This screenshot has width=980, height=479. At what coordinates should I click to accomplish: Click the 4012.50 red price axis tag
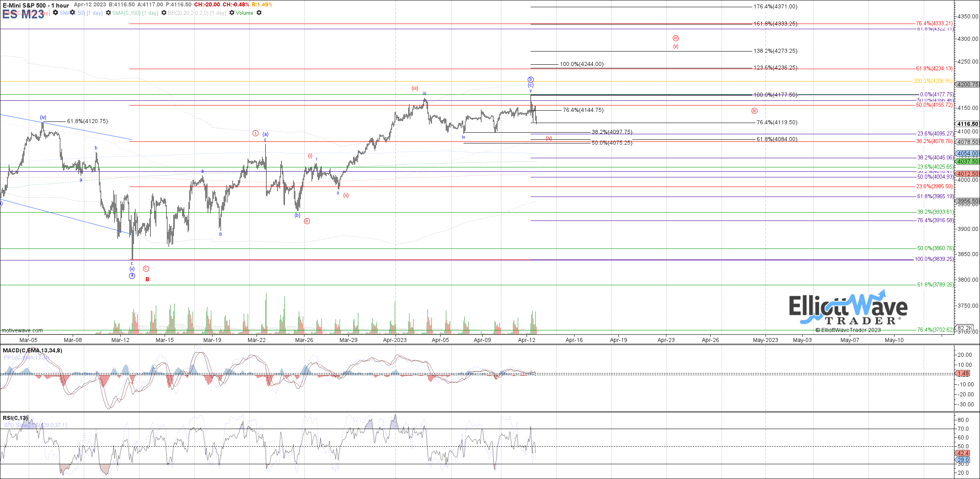tap(968, 174)
